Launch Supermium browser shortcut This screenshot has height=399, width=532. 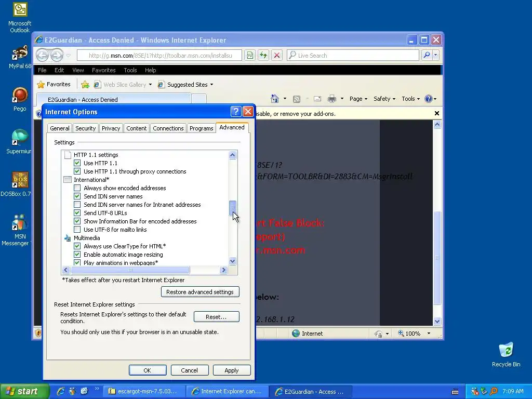(19, 141)
